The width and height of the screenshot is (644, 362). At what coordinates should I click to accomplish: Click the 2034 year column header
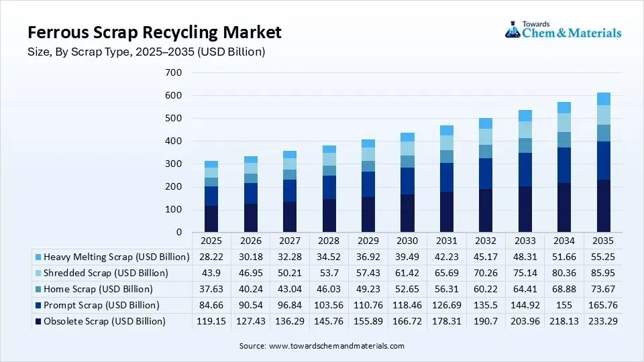pyautogui.click(x=564, y=241)
